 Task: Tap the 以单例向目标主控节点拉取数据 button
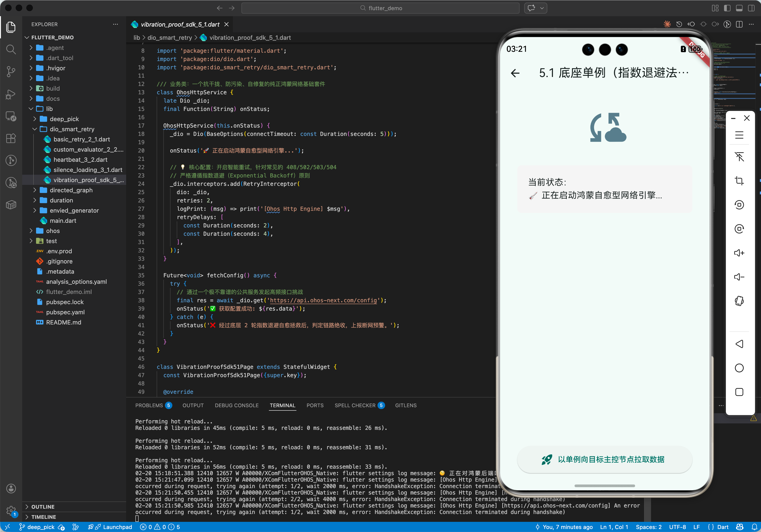point(604,459)
